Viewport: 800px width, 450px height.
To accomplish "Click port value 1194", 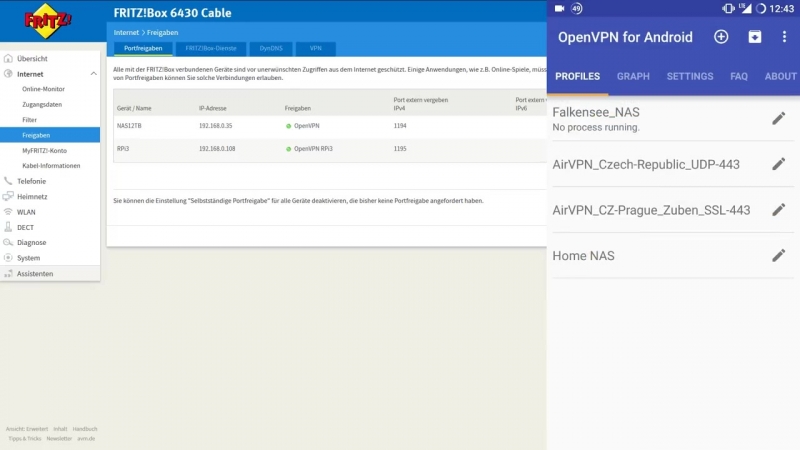I will (x=400, y=126).
